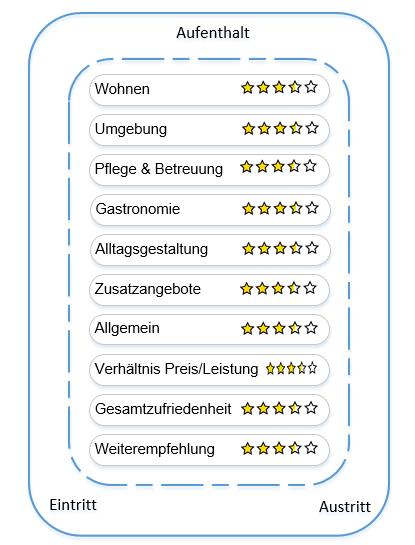Select the last star in Weiterempfehlung row
Screen dimensions: 415x545
[311, 448]
